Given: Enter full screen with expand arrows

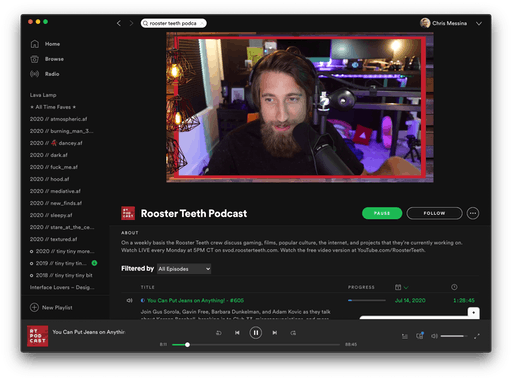Looking at the screenshot, I should tap(477, 336).
